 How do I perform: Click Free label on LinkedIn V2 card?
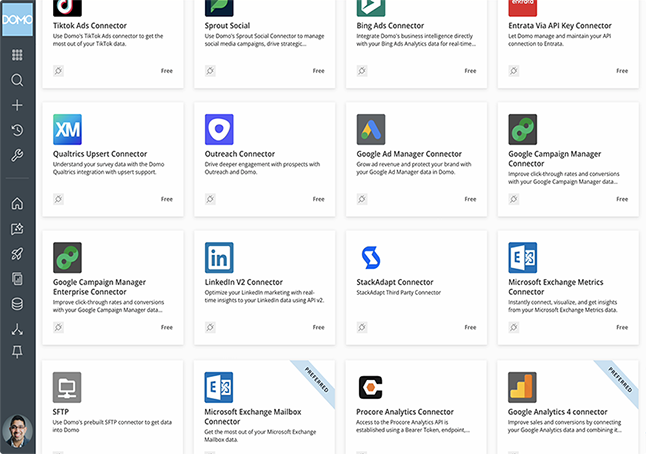point(318,327)
